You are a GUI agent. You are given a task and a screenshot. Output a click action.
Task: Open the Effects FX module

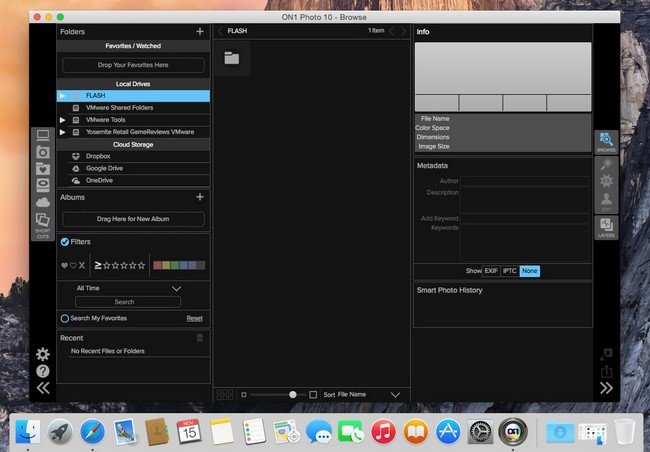(606, 181)
